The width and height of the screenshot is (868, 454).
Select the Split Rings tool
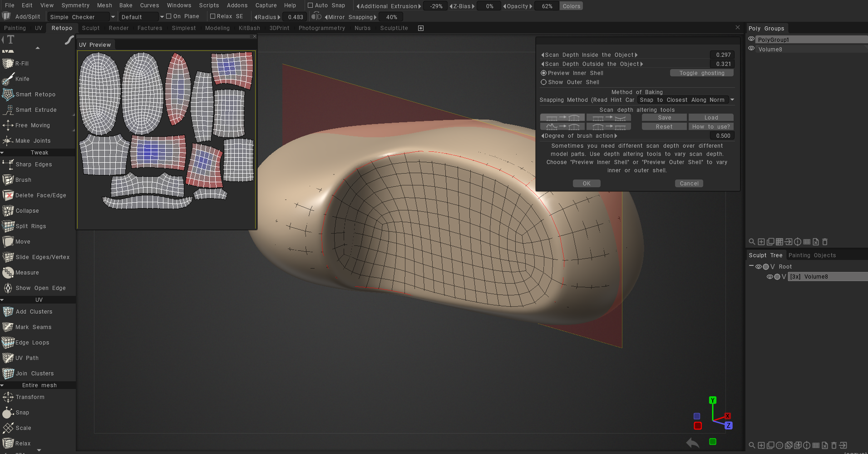(x=30, y=226)
